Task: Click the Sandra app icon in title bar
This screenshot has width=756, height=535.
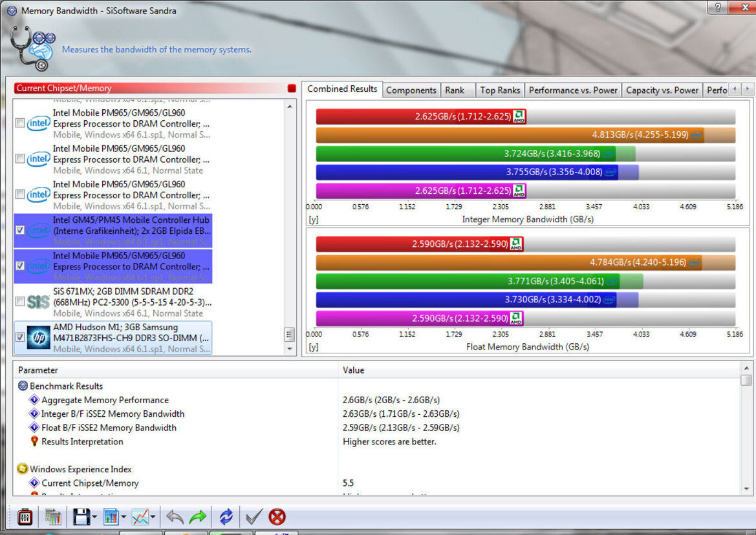Action: (x=12, y=10)
